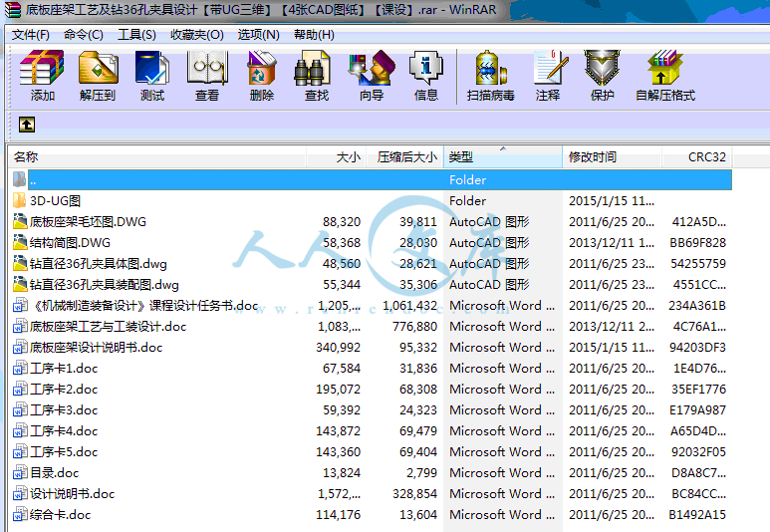Screen dimensions: 770x532
Task: Open the 选项(N) menu
Action: (x=258, y=34)
